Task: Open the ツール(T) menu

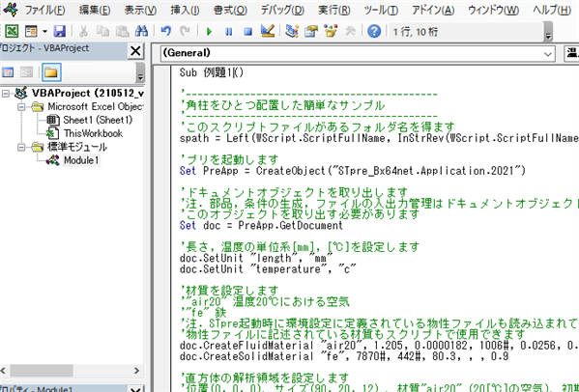Action: pyautogui.click(x=381, y=10)
